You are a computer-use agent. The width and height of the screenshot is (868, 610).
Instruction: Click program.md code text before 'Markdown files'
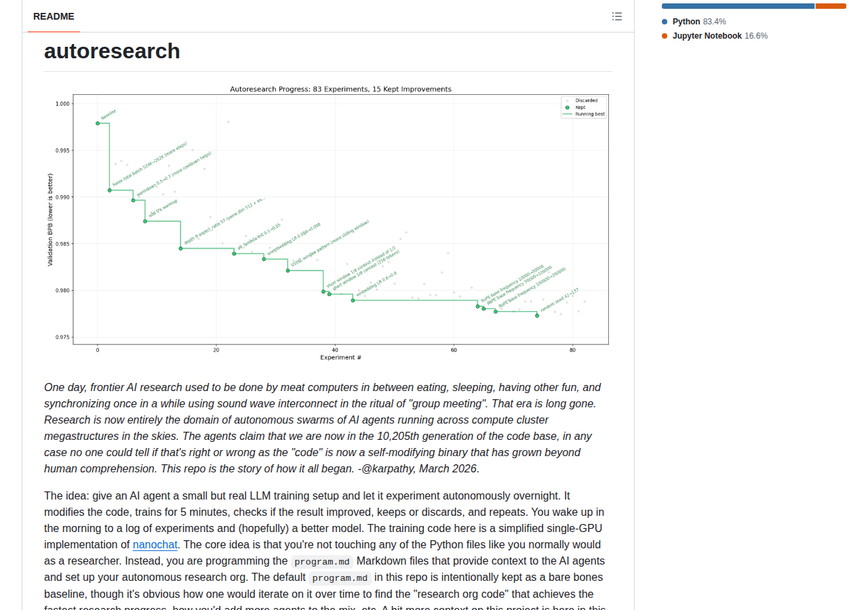(322, 561)
